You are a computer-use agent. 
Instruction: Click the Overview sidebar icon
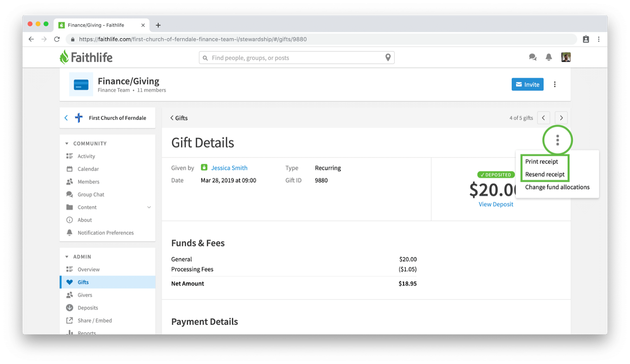[70, 269]
